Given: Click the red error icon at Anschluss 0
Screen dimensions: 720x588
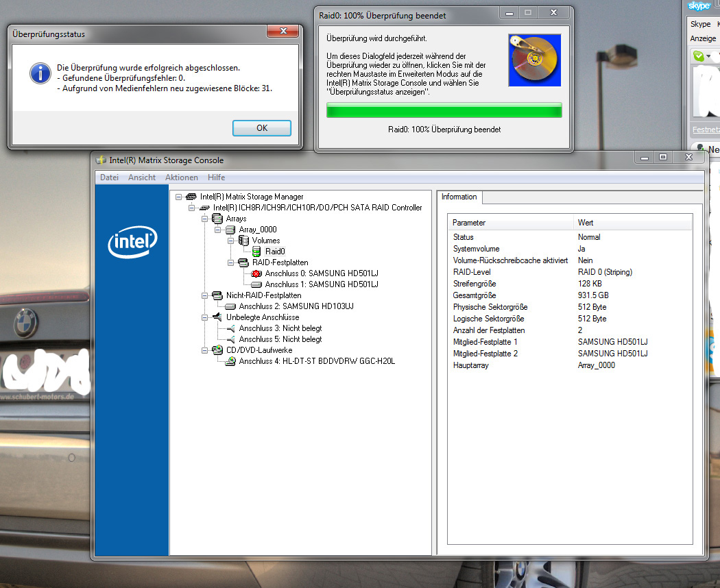Looking at the screenshot, I should [x=256, y=273].
